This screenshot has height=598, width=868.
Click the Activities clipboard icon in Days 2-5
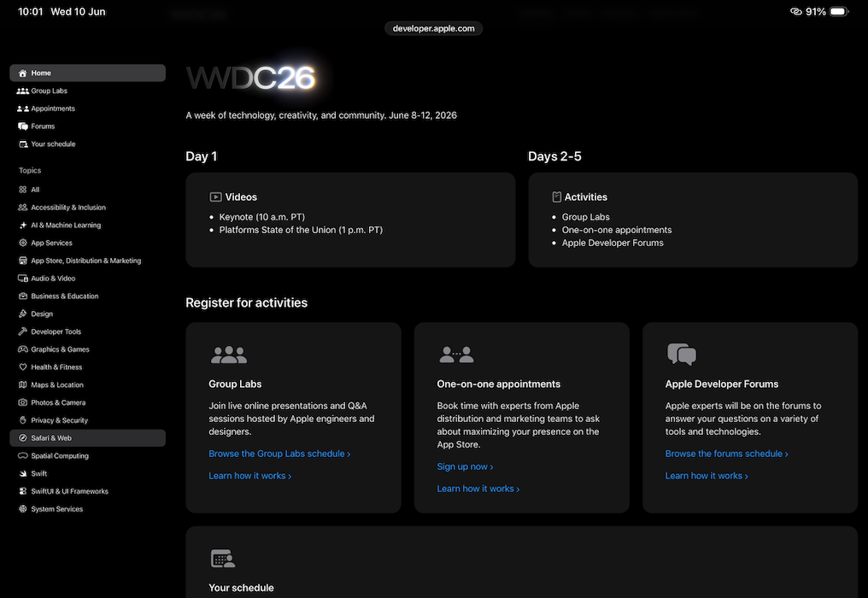[556, 197]
